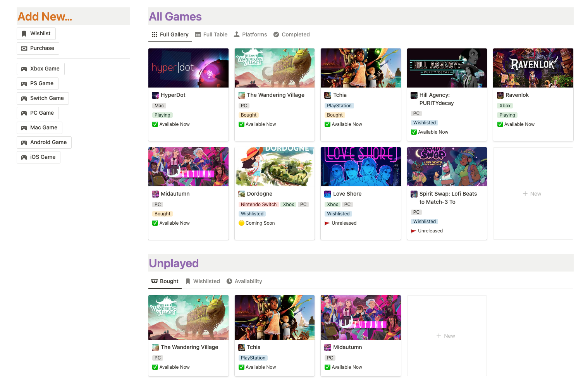Click the controller icon on Switch Game
The width and height of the screenshot is (588, 380).
pyautogui.click(x=24, y=98)
